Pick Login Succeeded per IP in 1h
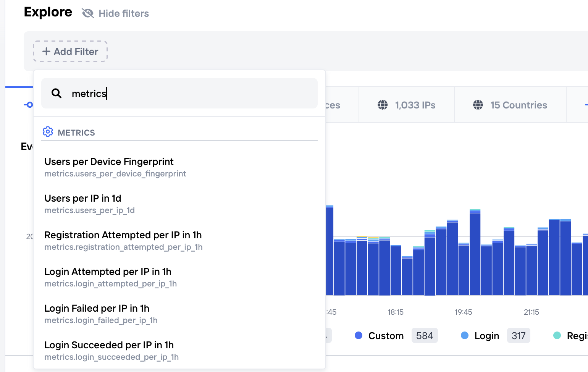The height and width of the screenshot is (372, 588). pos(179,351)
